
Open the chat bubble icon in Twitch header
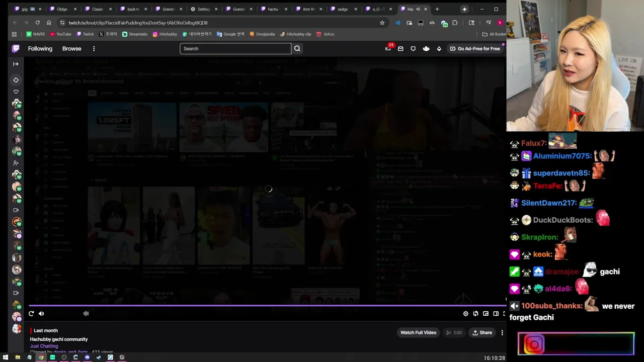tap(413, 49)
